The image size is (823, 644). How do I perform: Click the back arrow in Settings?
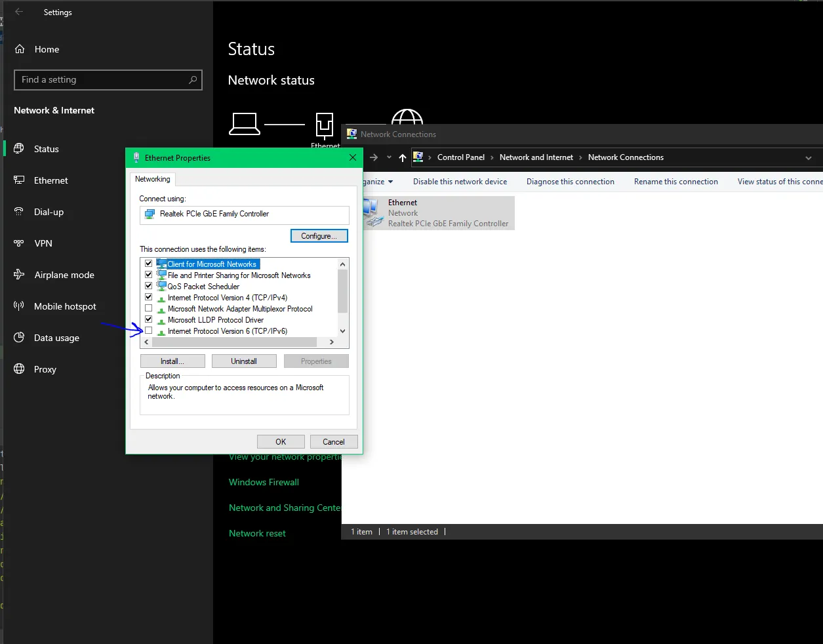[19, 12]
